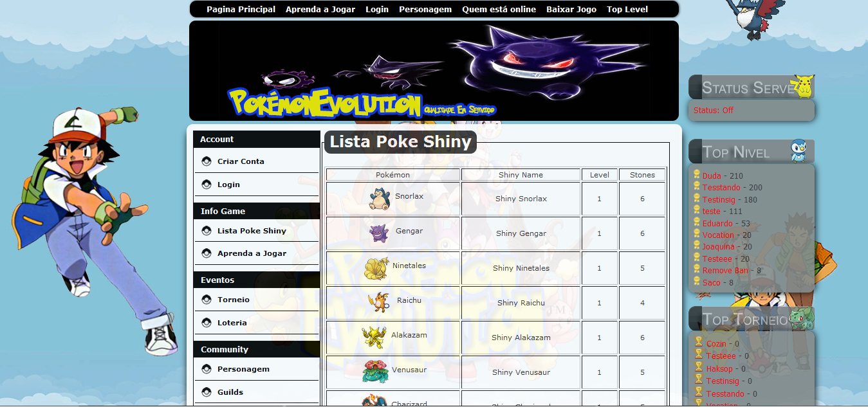Open player Vocation in Top Nivel list
868x407 pixels.
[x=718, y=235]
